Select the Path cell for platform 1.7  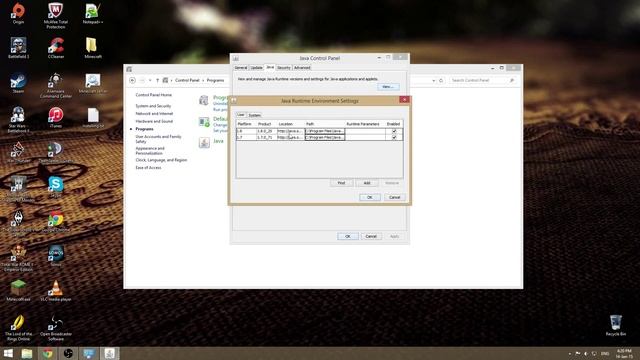tap(325, 137)
